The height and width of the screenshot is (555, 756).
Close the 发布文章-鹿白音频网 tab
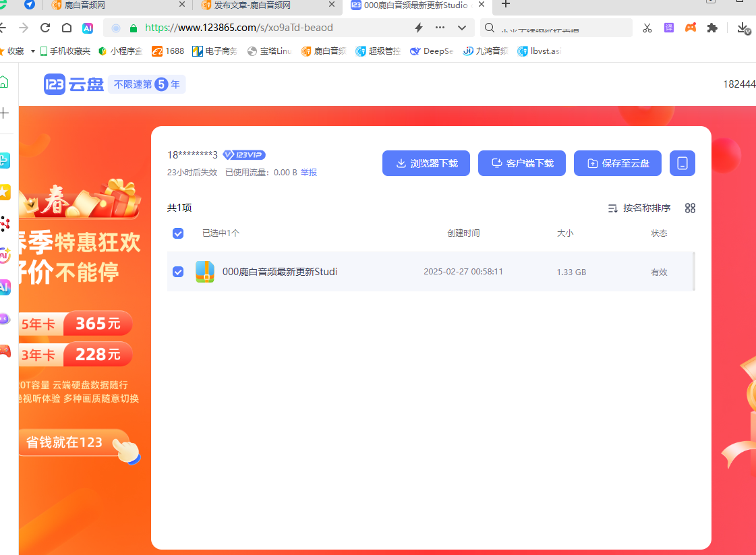332,4
